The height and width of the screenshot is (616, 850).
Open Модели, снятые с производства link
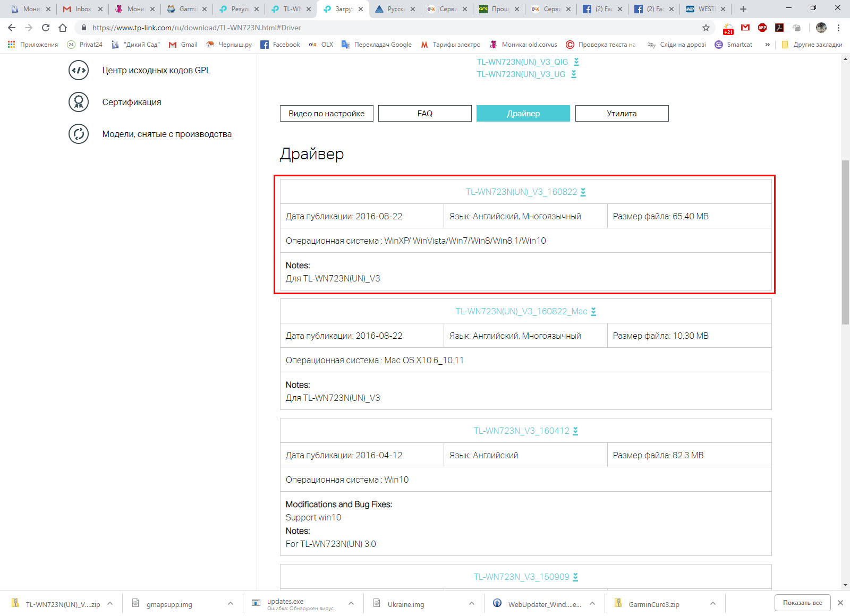tap(167, 134)
